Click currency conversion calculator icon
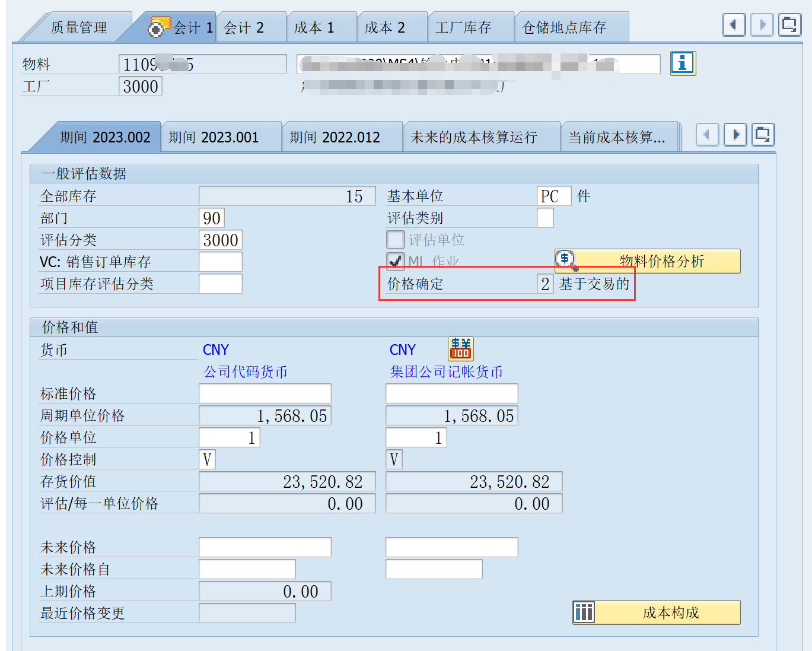This screenshot has height=651, width=812. 460,349
